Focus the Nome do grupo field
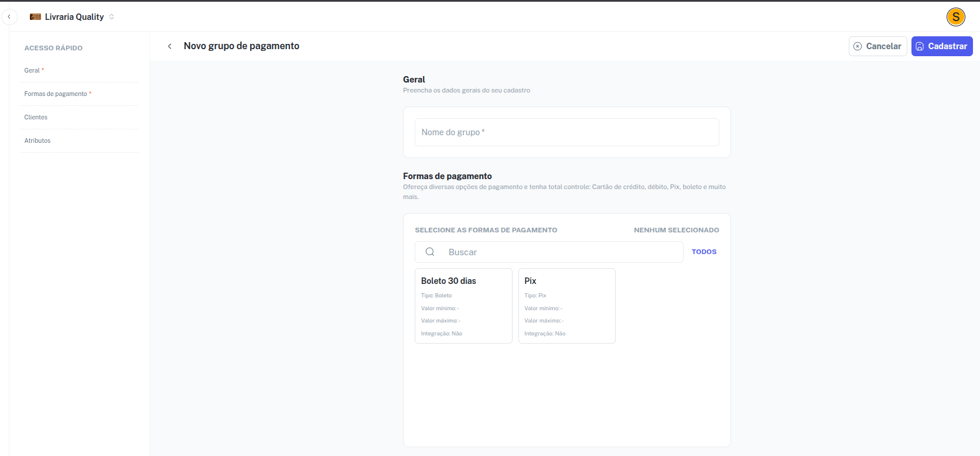The height and width of the screenshot is (456, 980). coord(566,132)
